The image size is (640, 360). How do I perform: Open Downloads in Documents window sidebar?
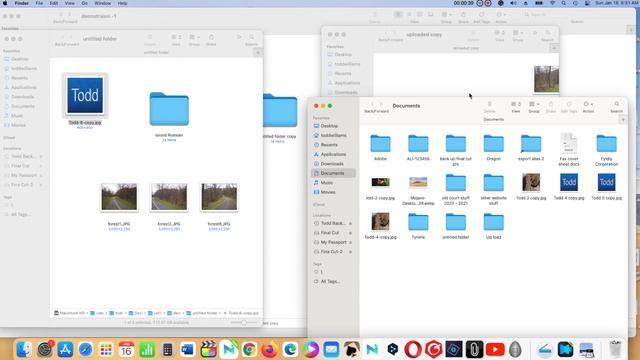click(x=332, y=164)
